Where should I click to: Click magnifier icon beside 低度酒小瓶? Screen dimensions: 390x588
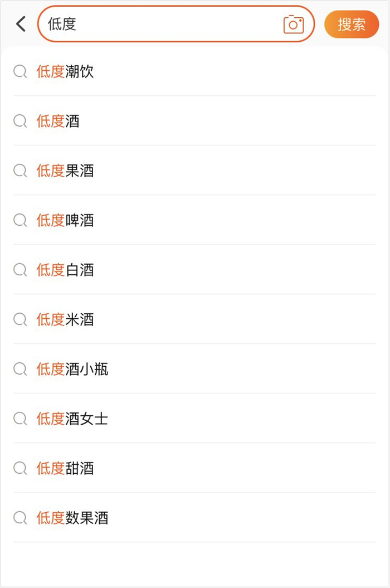(x=20, y=369)
